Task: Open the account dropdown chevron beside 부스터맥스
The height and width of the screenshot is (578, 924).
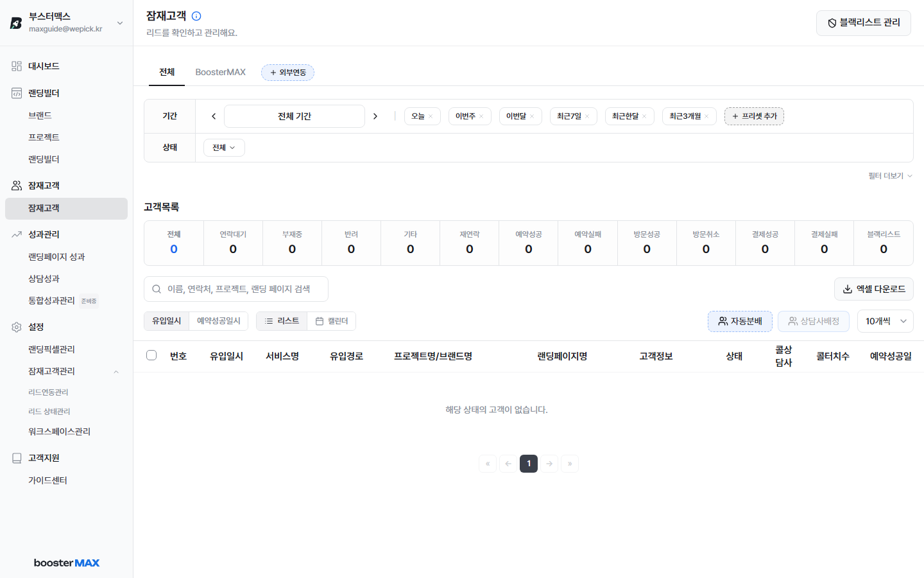Action: pyautogui.click(x=120, y=23)
